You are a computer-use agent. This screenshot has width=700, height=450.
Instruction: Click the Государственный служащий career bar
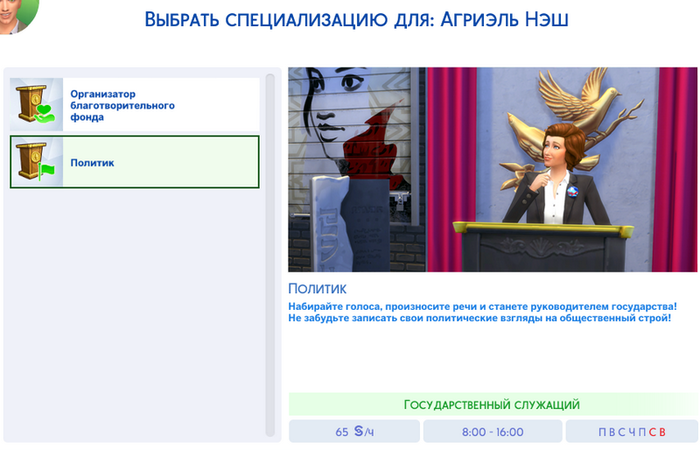click(x=492, y=404)
